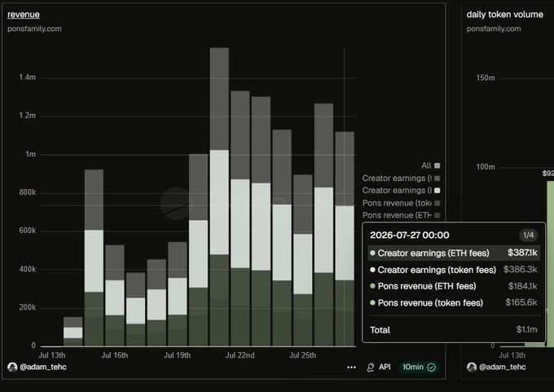Viewport: 554px width, 392px height.
Task: Open @adam_tehc profile in daily token volume panel
Action: pos(502,367)
